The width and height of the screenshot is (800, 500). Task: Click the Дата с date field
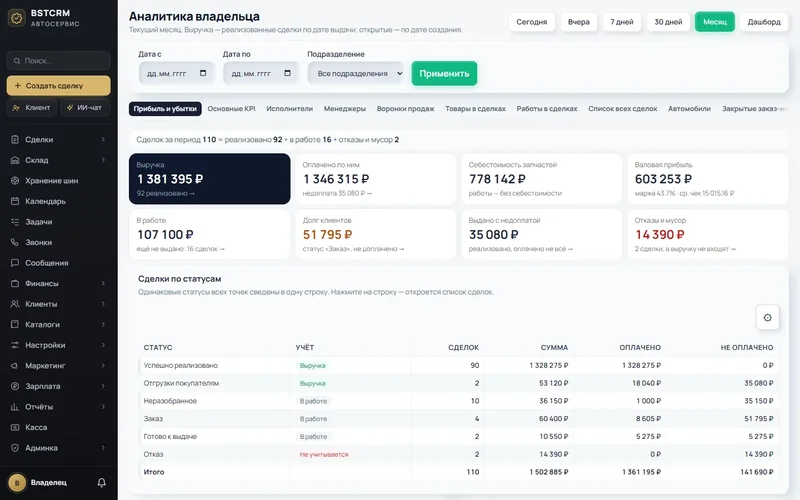coord(176,73)
